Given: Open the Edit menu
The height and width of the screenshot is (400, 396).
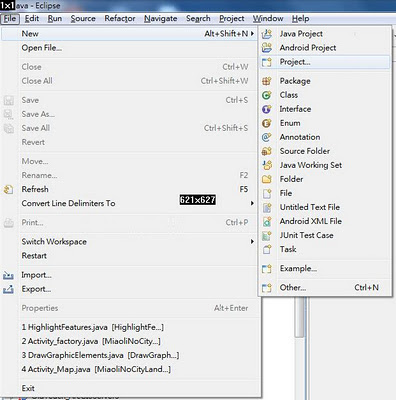Looking at the screenshot, I should (32, 19).
